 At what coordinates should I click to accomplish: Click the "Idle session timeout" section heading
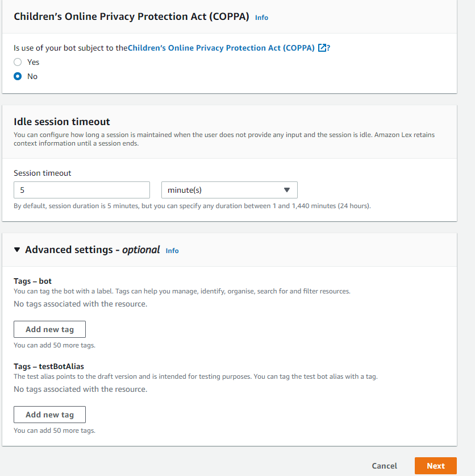(62, 122)
